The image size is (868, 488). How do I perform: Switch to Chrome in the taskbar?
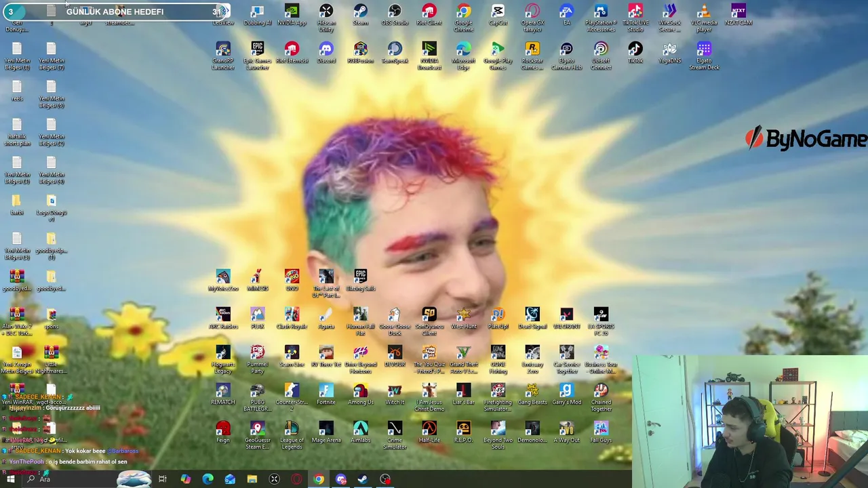(x=319, y=479)
